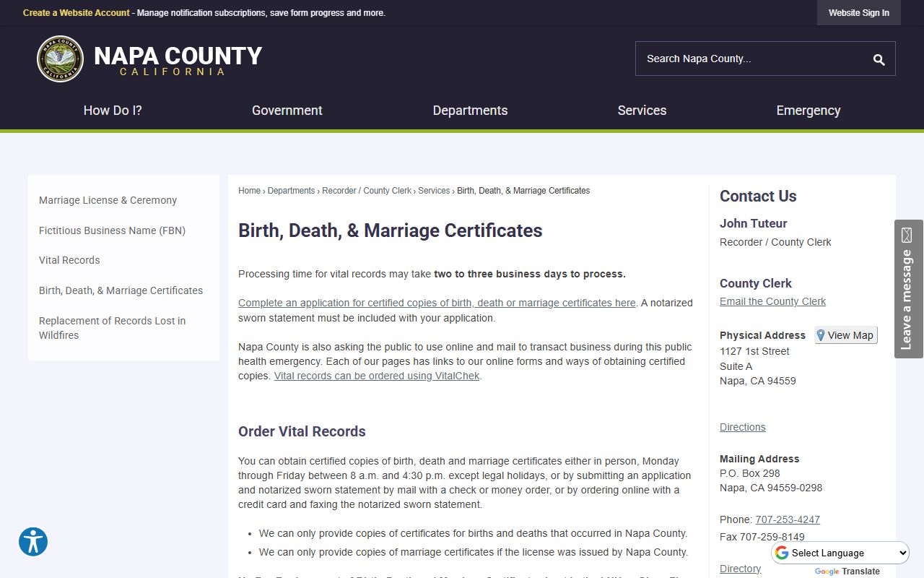Open the accessibility options icon
Screen dimensions: 924x578
coord(33,542)
